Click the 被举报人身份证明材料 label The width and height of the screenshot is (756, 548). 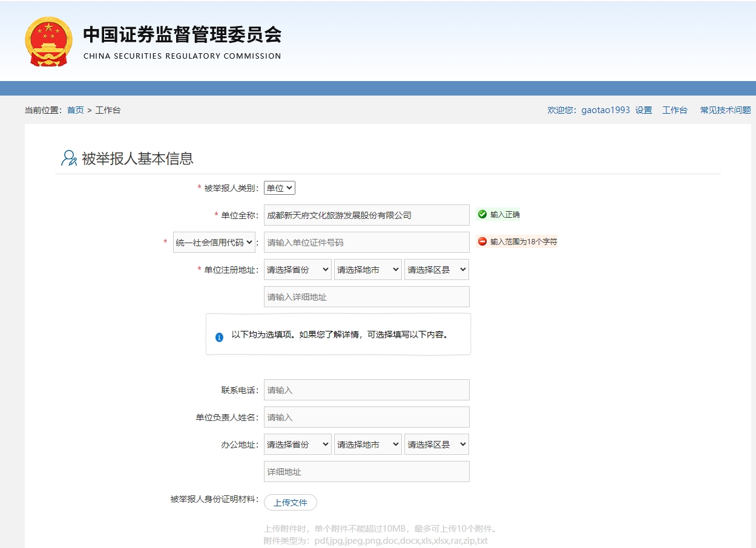(x=214, y=500)
